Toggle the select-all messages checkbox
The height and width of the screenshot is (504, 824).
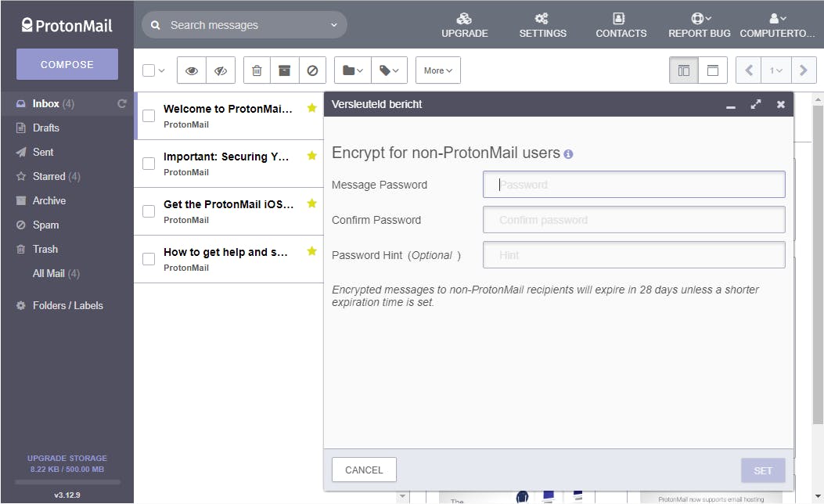(149, 70)
